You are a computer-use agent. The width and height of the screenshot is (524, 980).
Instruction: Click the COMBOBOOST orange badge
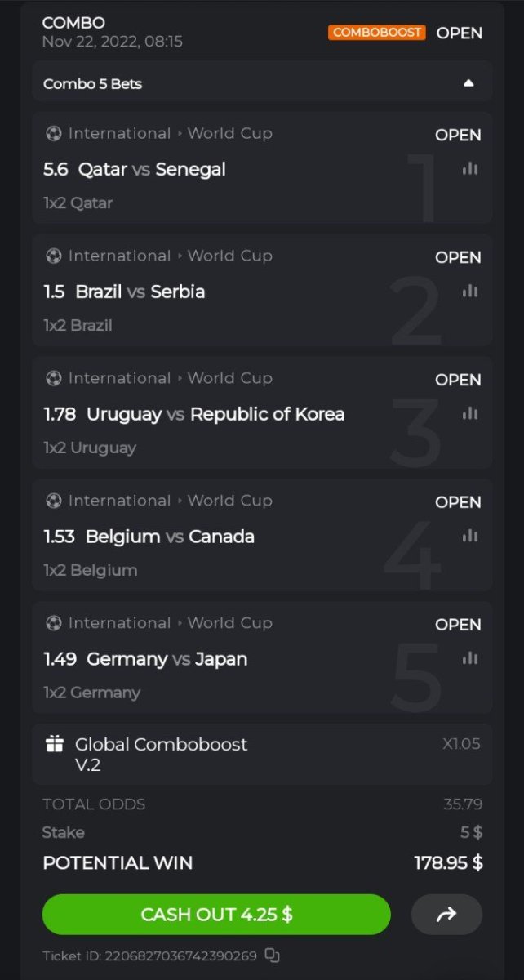377,33
